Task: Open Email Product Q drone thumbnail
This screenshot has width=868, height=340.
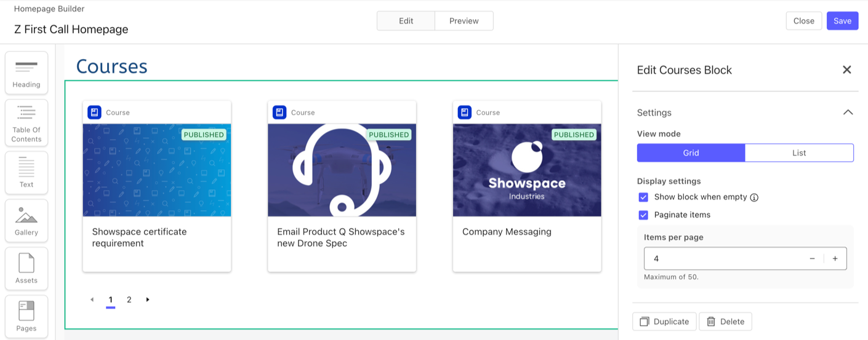Action: click(x=342, y=170)
